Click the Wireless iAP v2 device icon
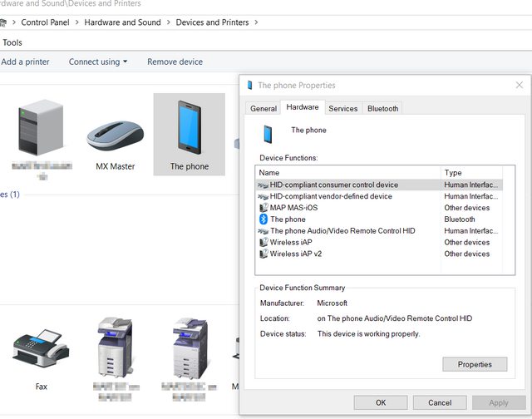Viewport: 532px width, 419px height. point(264,254)
